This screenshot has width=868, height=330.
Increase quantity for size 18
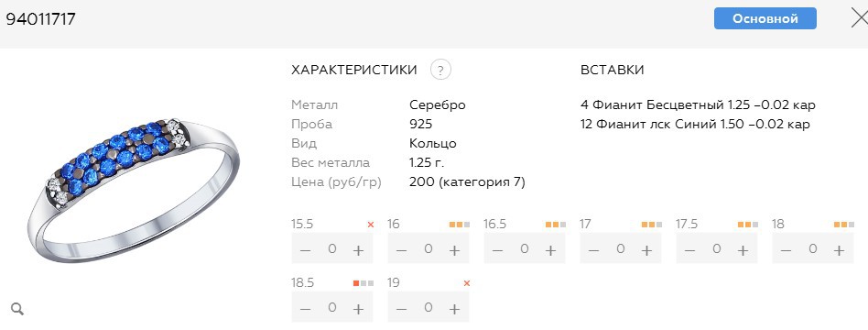pyautogui.click(x=840, y=250)
